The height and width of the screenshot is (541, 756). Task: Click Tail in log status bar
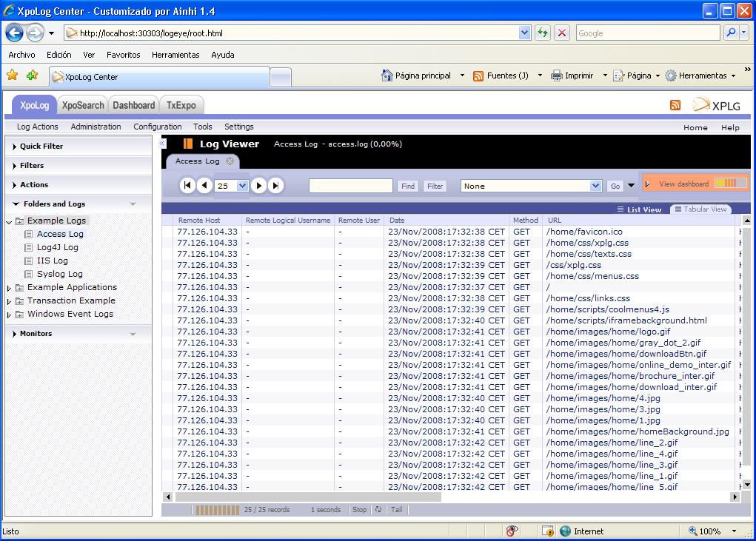(x=396, y=509)
